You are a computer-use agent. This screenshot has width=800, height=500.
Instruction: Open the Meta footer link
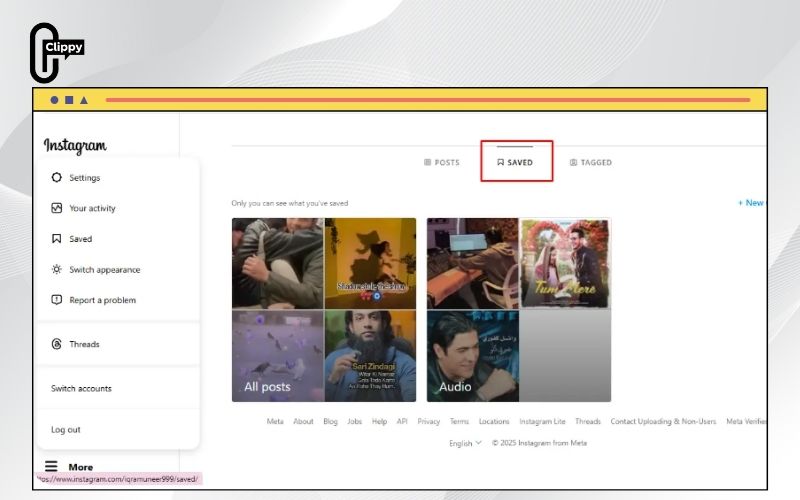click(275, 421)
